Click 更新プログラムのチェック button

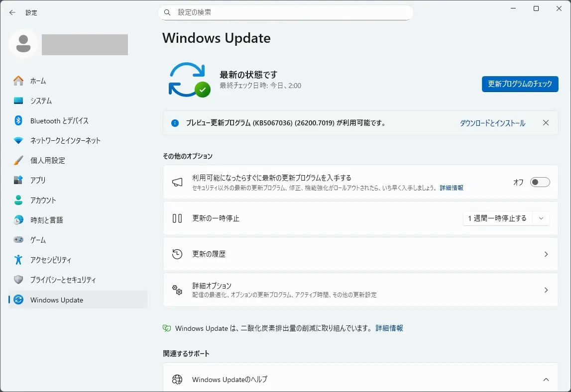pos(520,84)
